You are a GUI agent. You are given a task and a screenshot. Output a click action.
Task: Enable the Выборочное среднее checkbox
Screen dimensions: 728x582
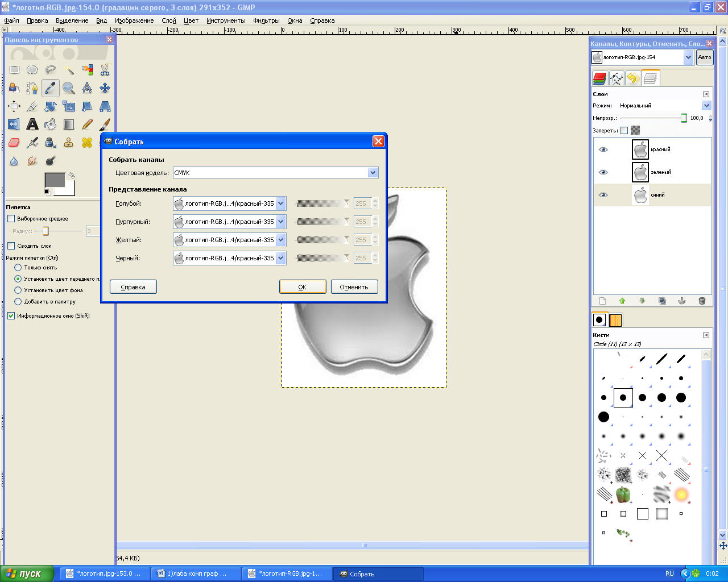(11, 219)
